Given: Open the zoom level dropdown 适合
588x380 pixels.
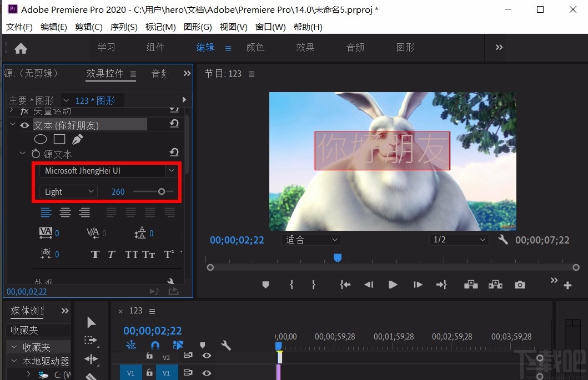Looking at the screenshot, I should 311,240.
